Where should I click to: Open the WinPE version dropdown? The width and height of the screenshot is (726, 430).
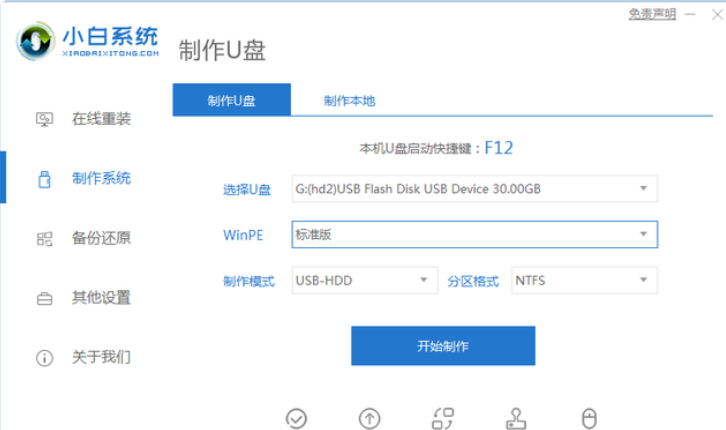tap(643, 234)
